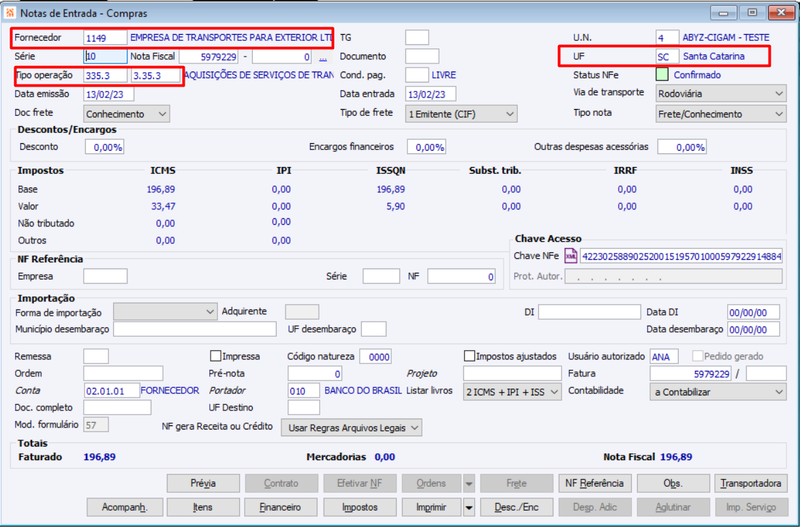Open arrow menu beside Imprimir button

[x=468, y=507]
